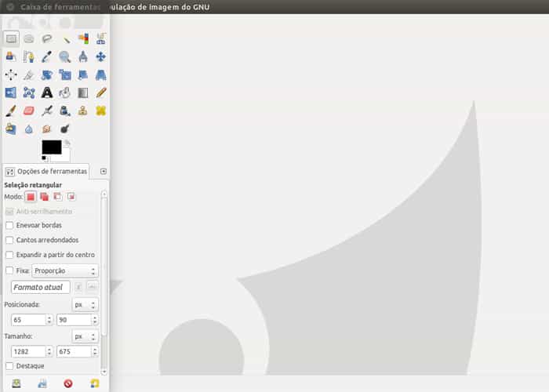This screenshot has width=549, height=392.
Task: Delete tool preset with red icon
Action: (x=68, y=383)
